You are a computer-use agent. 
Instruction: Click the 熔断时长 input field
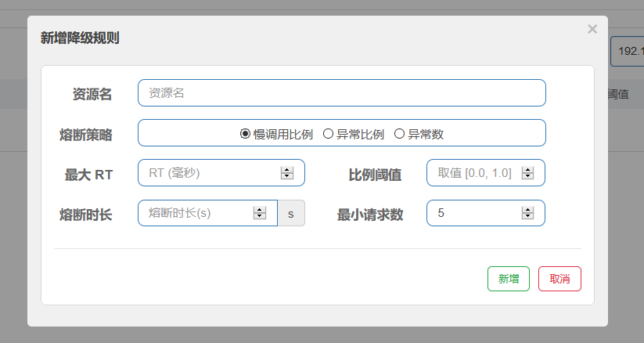pos(196,213)
